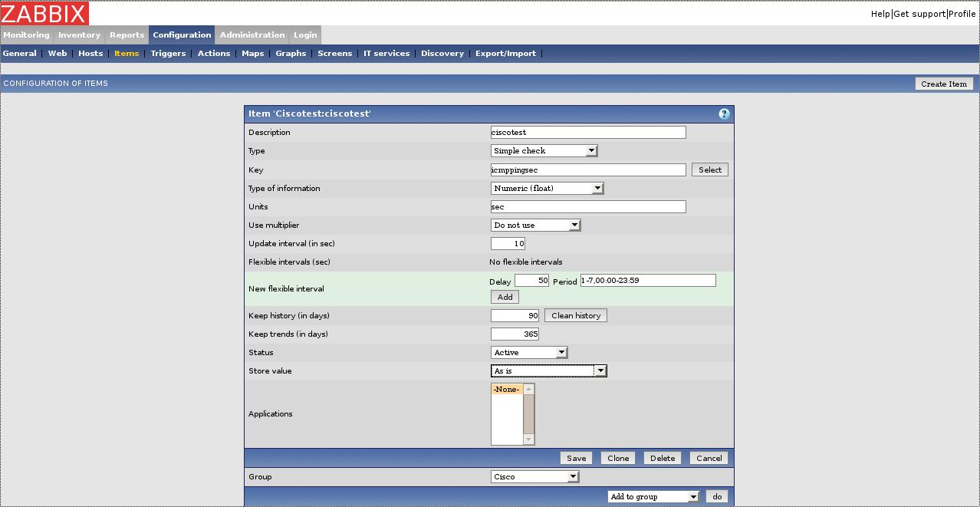This screenshot has width=980, height=507.
Task: Add the new flexible interval
Action: coord(505,297)
